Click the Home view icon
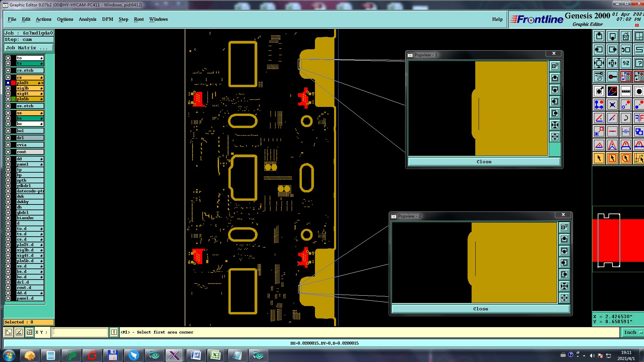 pos(626,36)
